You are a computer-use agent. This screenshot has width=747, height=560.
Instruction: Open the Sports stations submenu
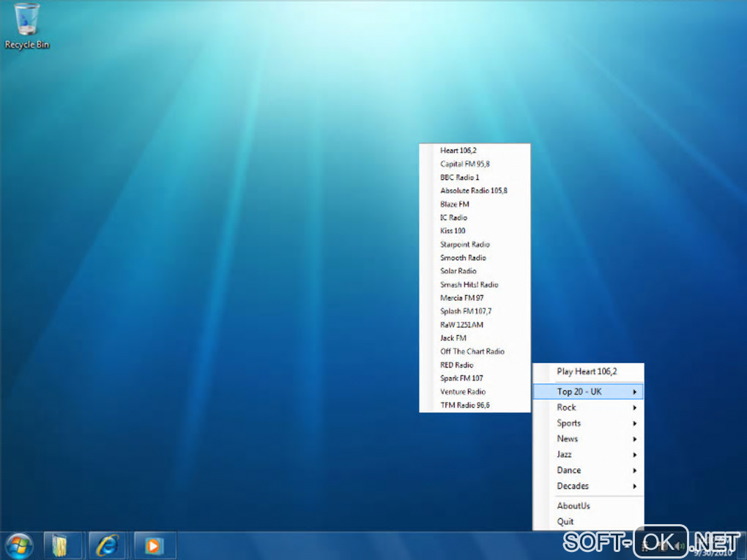click(x=588, y=423)
